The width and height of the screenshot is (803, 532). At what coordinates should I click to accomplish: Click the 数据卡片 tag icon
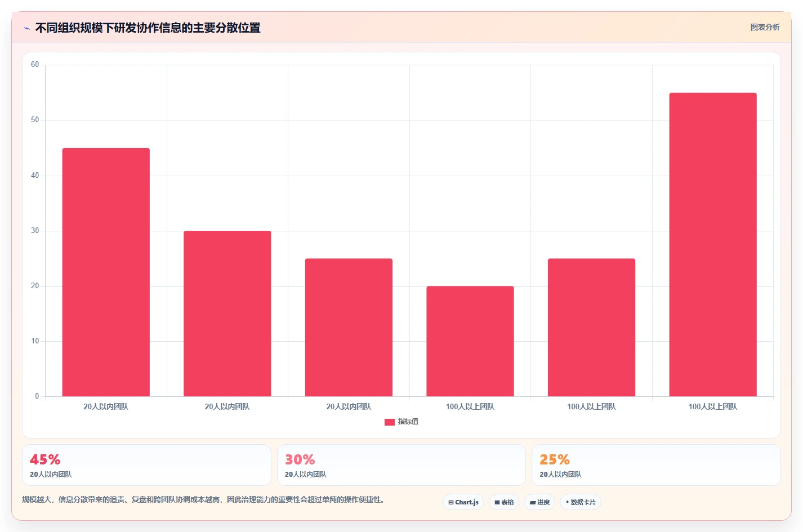pyautogui.click(x=567, y=502)
